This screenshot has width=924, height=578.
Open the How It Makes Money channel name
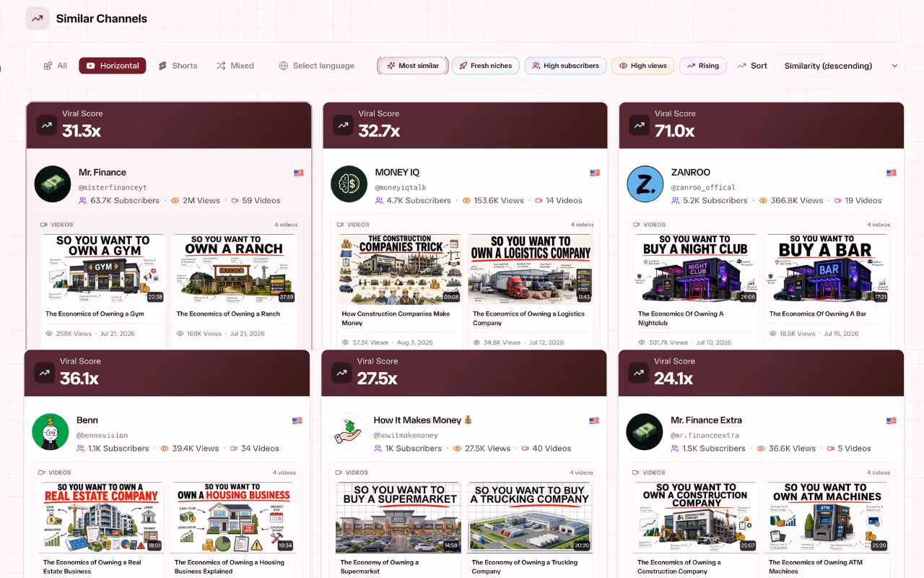click(422, 420)
